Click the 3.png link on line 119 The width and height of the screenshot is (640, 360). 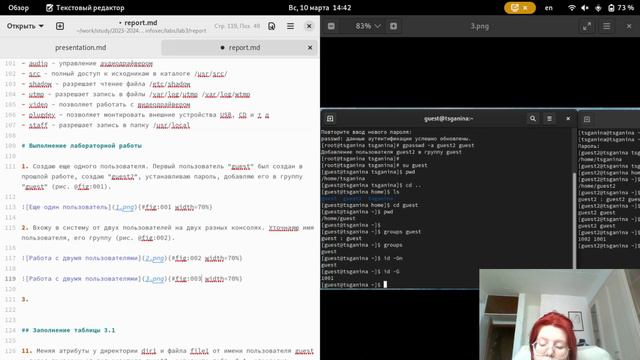[x=156, y=279]
